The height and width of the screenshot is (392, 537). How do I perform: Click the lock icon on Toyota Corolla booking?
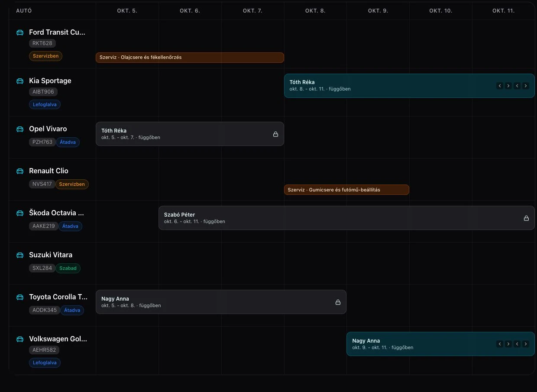[x=338, y=302]
